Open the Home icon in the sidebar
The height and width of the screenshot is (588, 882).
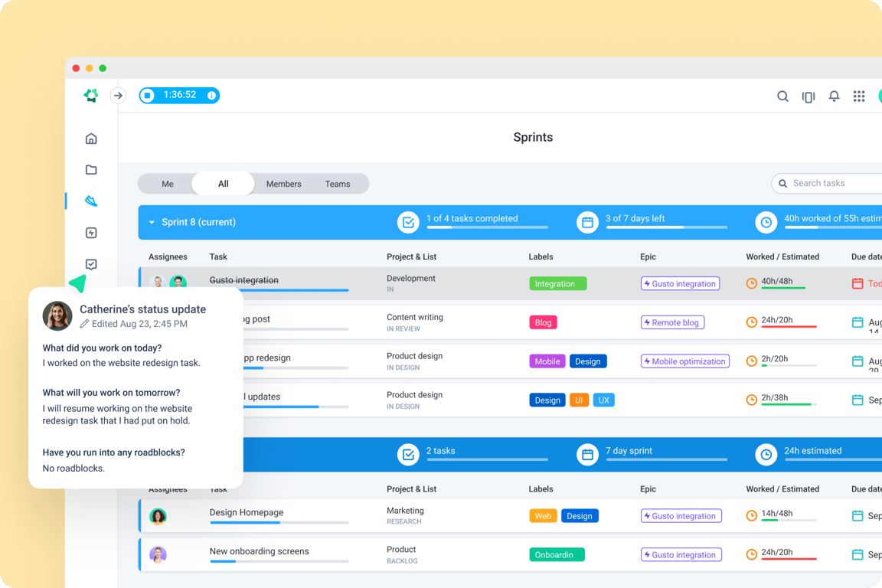tap(90, 139)
